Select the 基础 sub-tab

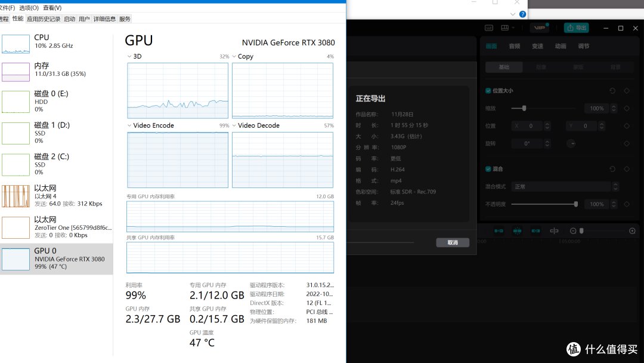coord(504,67)
